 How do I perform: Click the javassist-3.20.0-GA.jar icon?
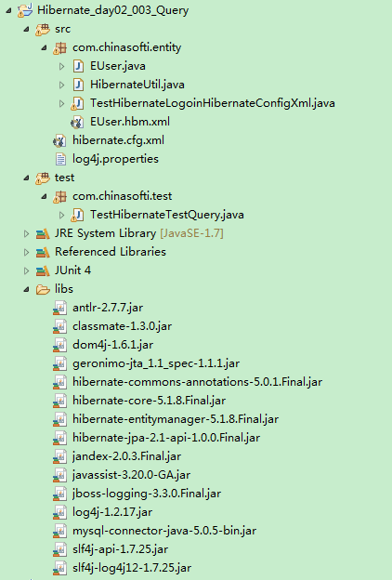59,475
